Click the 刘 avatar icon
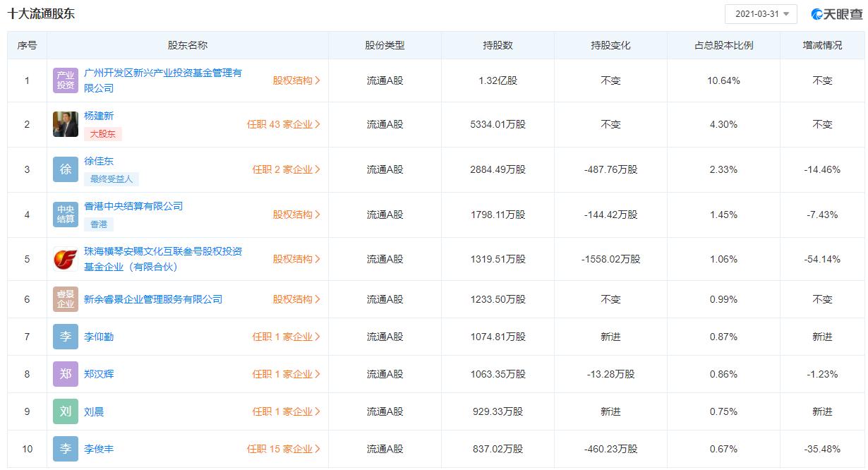This screenshot has height=470, width=868. pos(66,411)
